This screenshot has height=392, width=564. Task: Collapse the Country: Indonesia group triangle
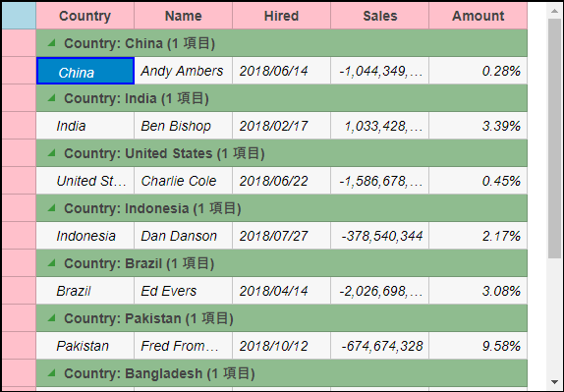pos(52,208)
